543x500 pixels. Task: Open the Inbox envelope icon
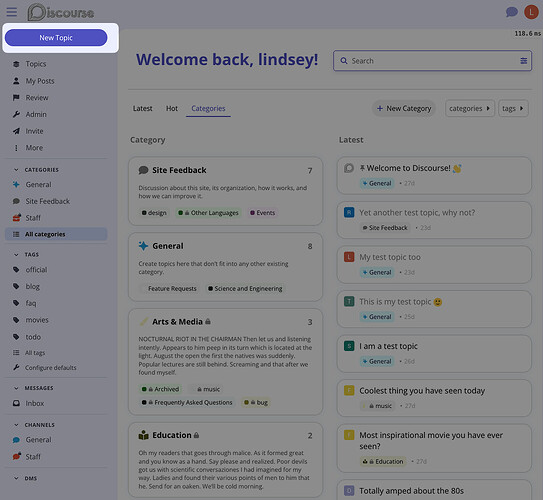coord(16,403)
